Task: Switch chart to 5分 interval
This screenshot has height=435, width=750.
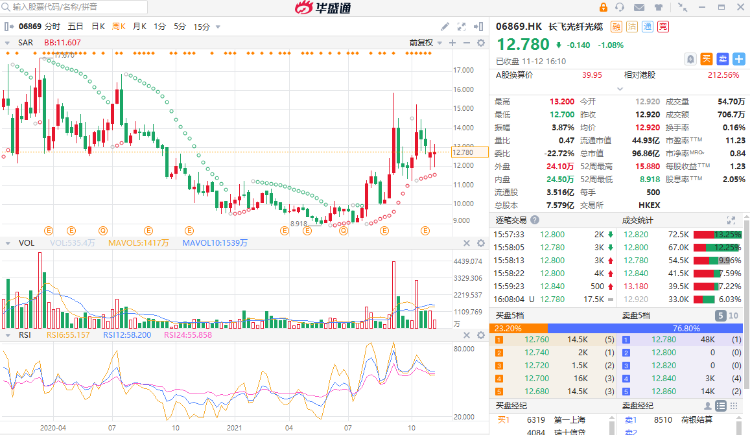Action: (x=180, y=27)
